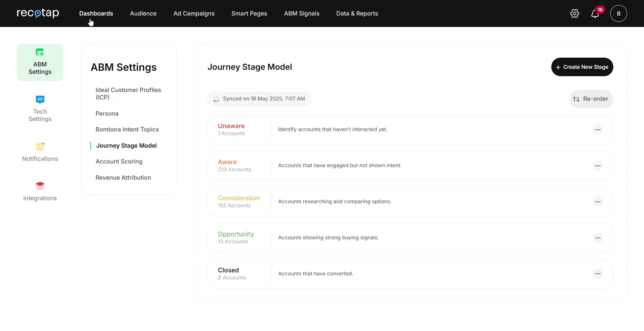
Task: Open options menu for Aware stage
Action: [597, 166]
